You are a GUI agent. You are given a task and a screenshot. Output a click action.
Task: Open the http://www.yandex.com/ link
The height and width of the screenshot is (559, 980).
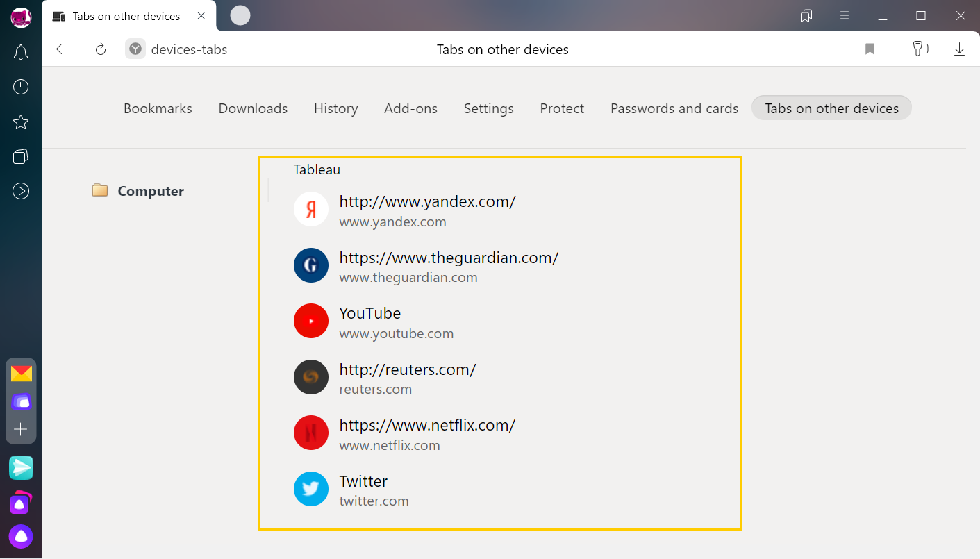click(427, 201)
